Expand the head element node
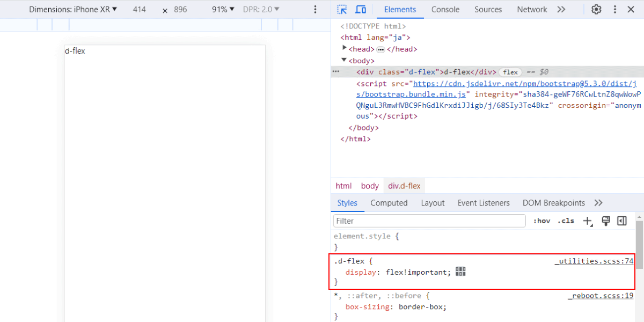This screenshot has height=322, width=644. click(345, 48)
